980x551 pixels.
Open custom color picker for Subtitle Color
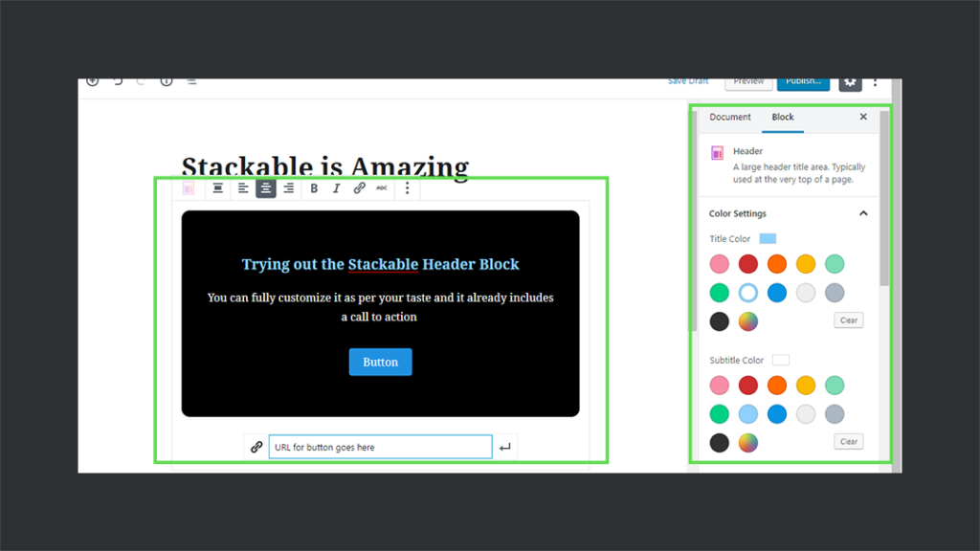click(748, 443)
